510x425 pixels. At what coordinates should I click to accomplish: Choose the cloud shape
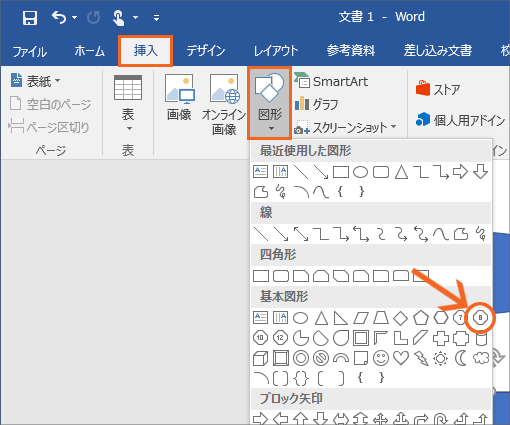pos(481,358)
